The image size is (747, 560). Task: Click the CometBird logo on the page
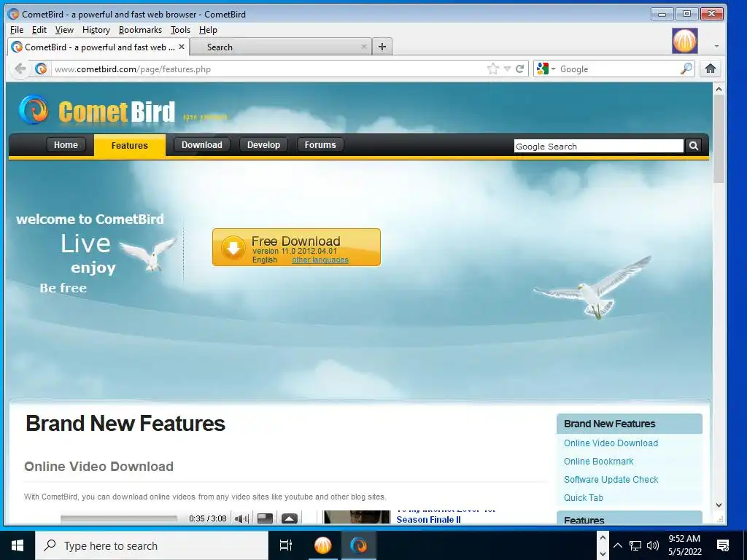pos(97,111)
